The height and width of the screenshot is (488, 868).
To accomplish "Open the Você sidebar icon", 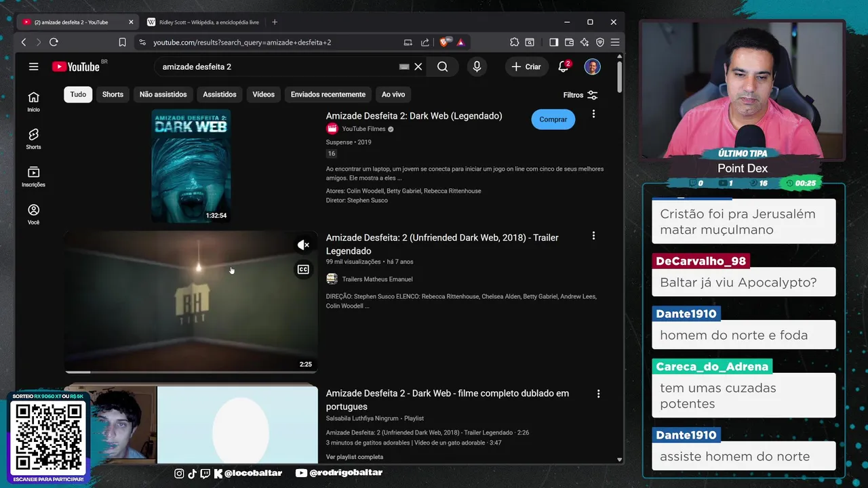I will point(33,214).
